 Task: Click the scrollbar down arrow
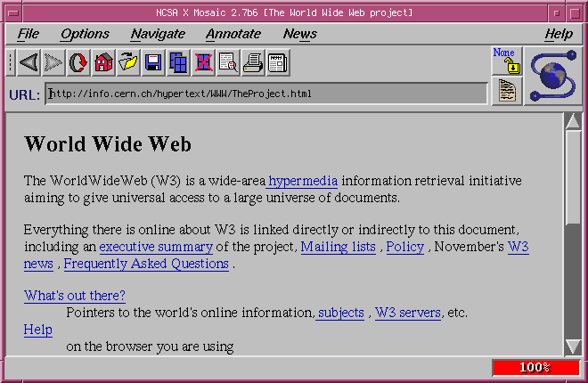pyautogui.click(x=573, y=346)
